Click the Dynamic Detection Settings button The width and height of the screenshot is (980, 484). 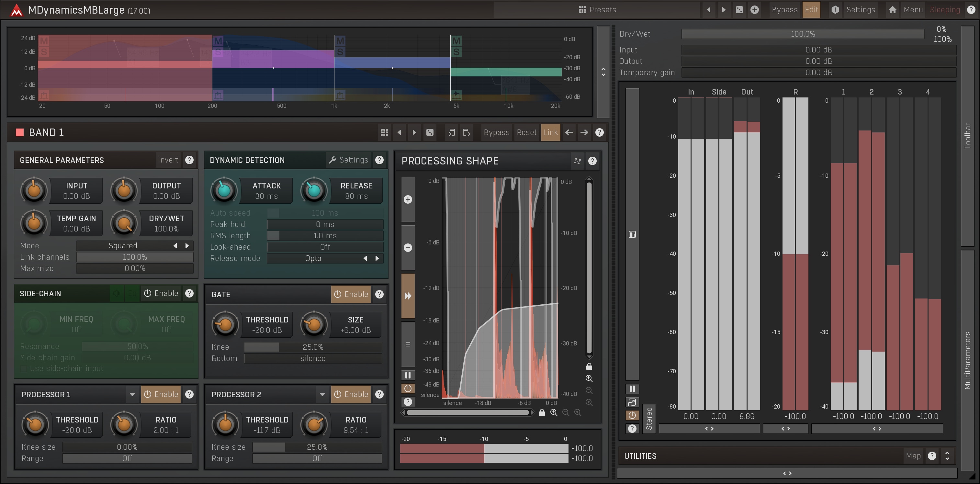pyautogui.click(x=348, y=160)
